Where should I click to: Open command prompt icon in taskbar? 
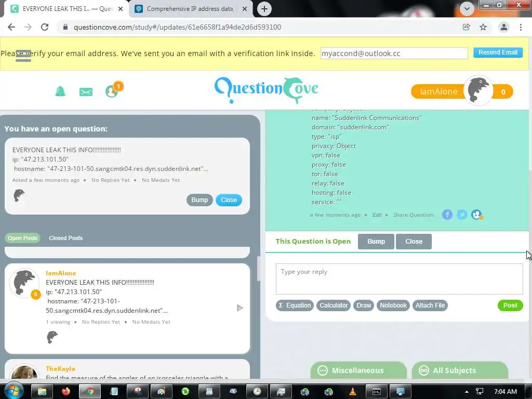(377, 392)
